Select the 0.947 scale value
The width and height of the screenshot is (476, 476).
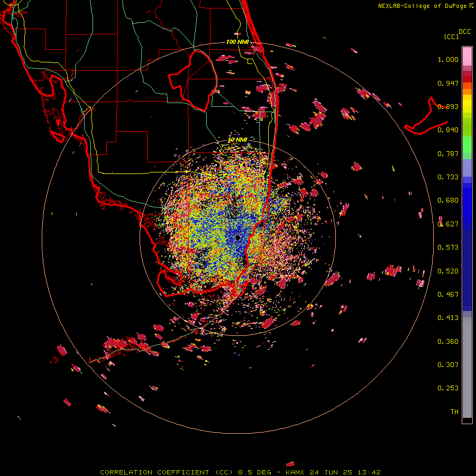[448, 83]
